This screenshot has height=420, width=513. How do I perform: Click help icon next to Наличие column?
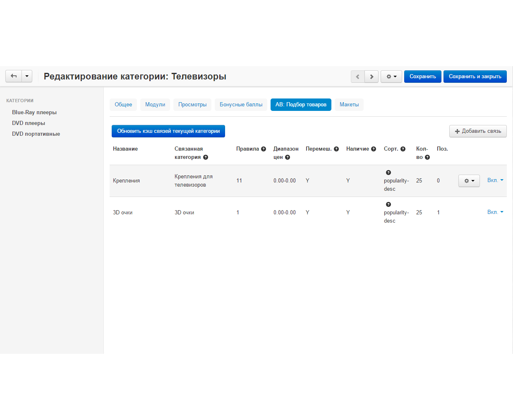pyautogui.click(x=374, y=149)
